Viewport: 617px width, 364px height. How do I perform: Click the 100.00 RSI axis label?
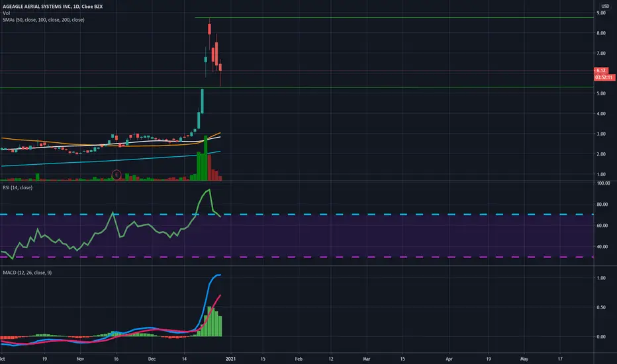click(603, 183)
